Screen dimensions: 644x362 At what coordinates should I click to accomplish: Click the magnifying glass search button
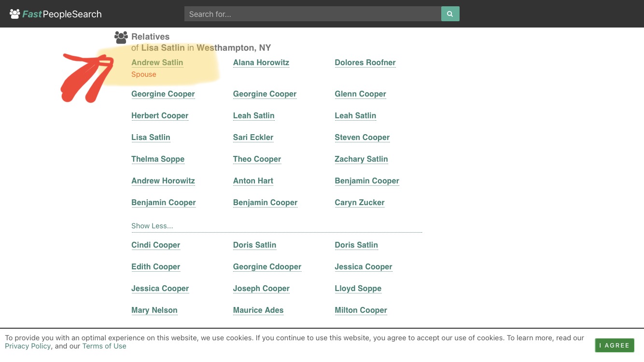click(450, 14)
